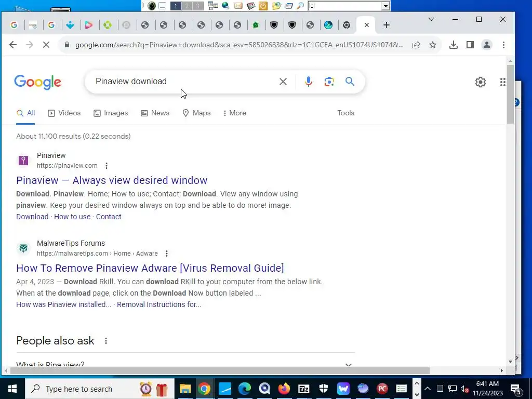This screenshot has height=399, width=532.
Task: Toggle the Chrome side panel
Action: [470, 45]
